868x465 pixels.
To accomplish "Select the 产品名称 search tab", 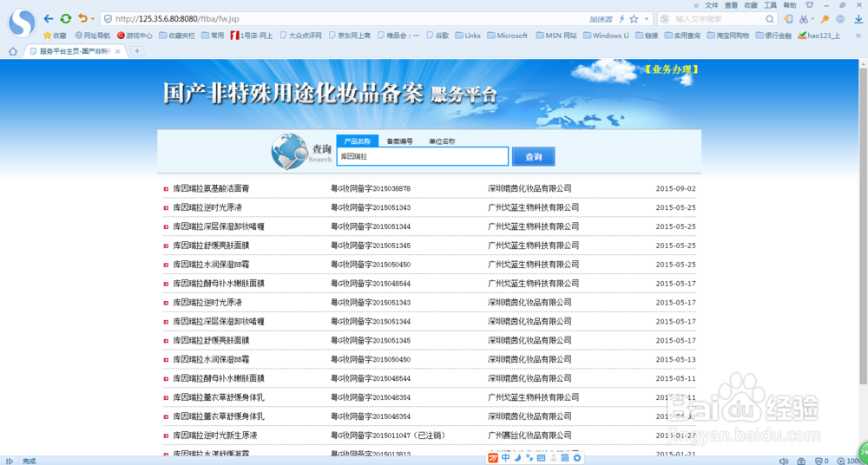I will [357, 141].
